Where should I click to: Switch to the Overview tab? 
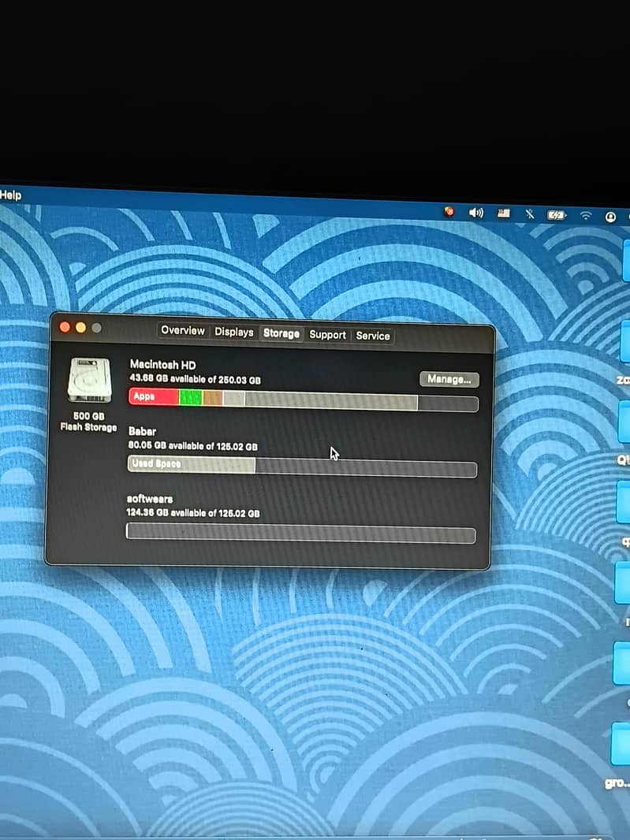[x=183, y=330]
